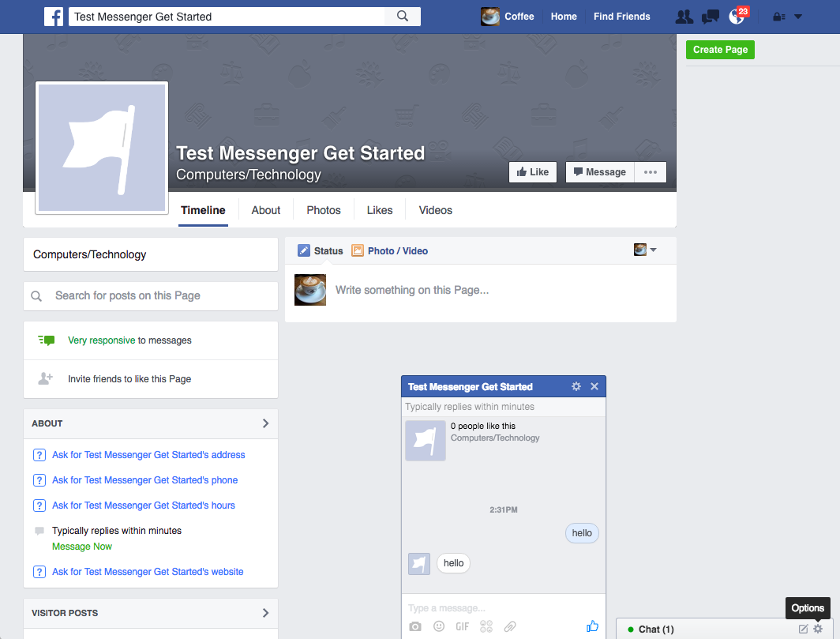Click the camera photo icon in chat
Screen dimensions: 840x639
point(415,626)
